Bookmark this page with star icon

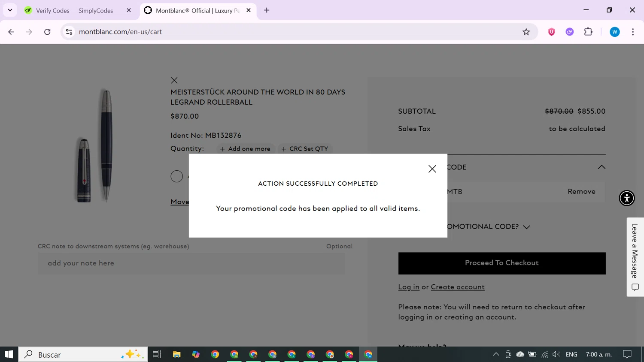click(x=526, y=32)
